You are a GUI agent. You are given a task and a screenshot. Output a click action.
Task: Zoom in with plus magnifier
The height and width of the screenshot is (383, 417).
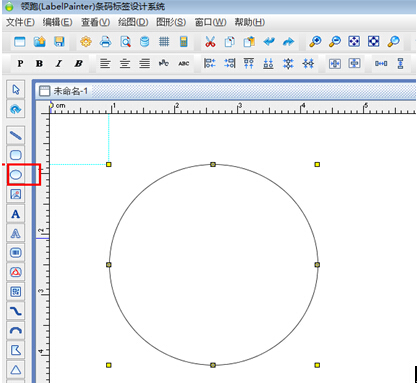coord(315,42)
